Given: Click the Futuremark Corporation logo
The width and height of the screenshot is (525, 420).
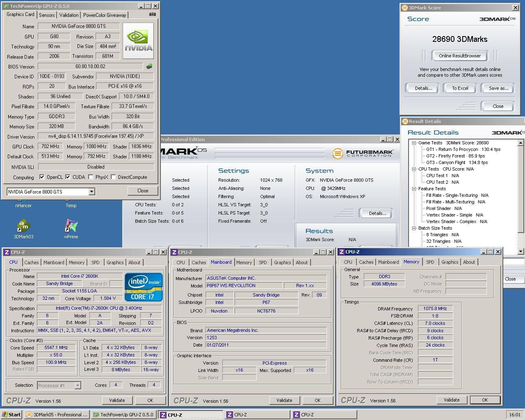Looking at the screenshot, I should click(363, 153).
